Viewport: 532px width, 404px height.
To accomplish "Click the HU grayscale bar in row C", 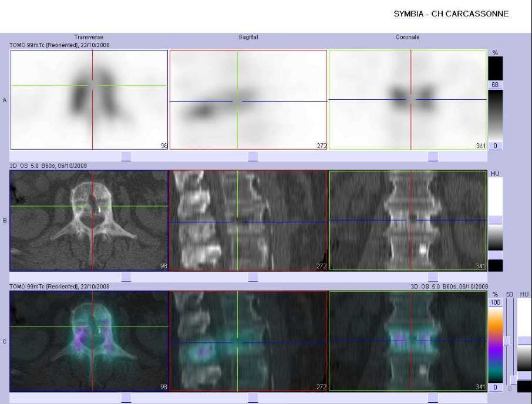I will pos(524,358).
